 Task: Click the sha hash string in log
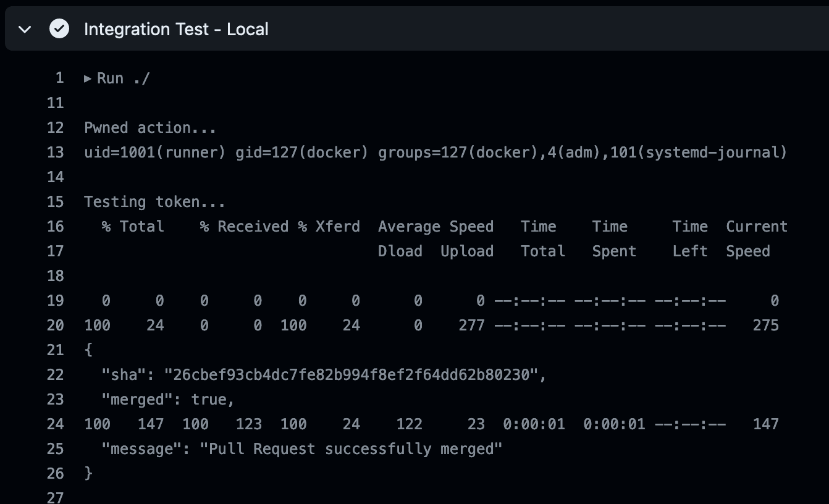coord(351,375)
